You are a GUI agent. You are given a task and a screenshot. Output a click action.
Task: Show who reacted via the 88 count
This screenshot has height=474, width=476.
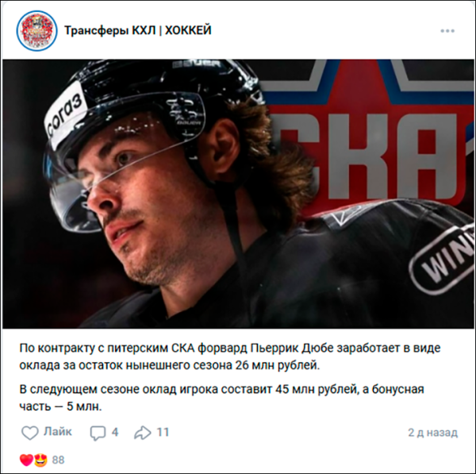[x=58, y=460]
